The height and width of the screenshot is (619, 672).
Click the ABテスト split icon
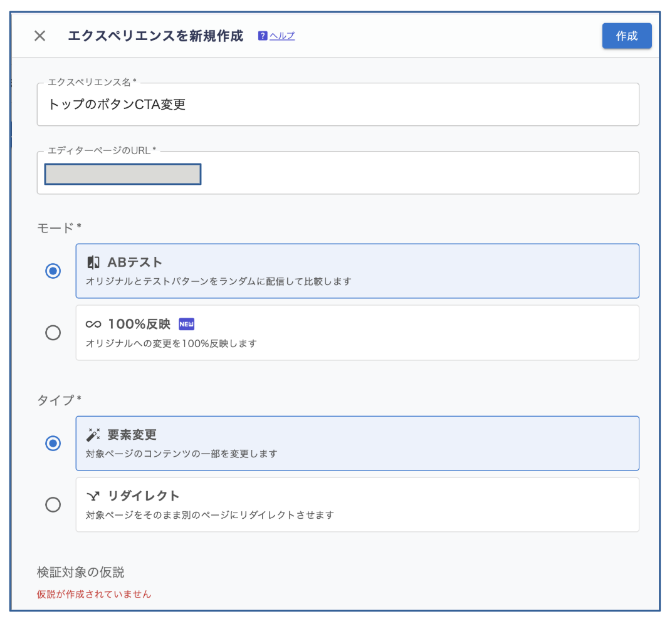93,262
